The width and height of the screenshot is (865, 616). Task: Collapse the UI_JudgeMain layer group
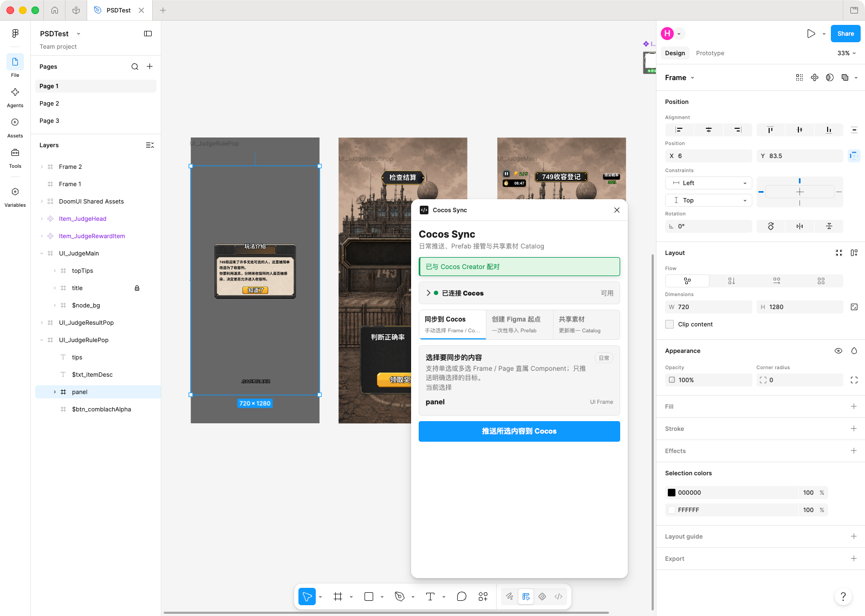click(42, 253)
